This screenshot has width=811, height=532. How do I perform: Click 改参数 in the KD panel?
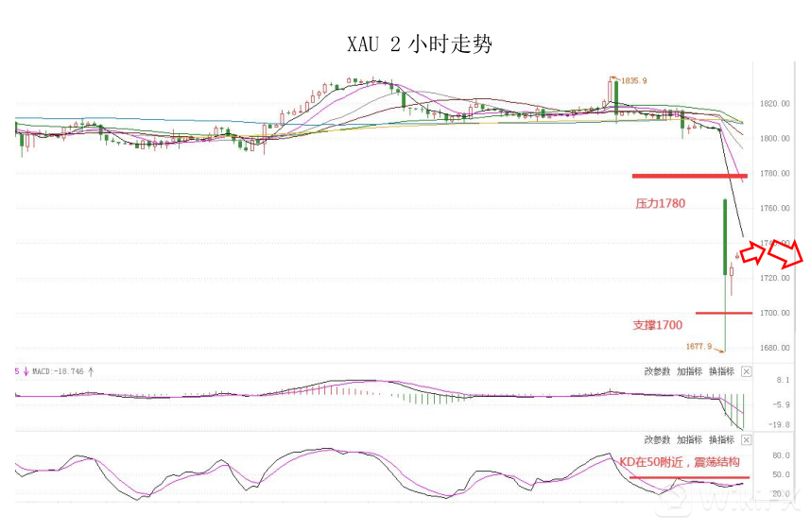tap(657, 439)
